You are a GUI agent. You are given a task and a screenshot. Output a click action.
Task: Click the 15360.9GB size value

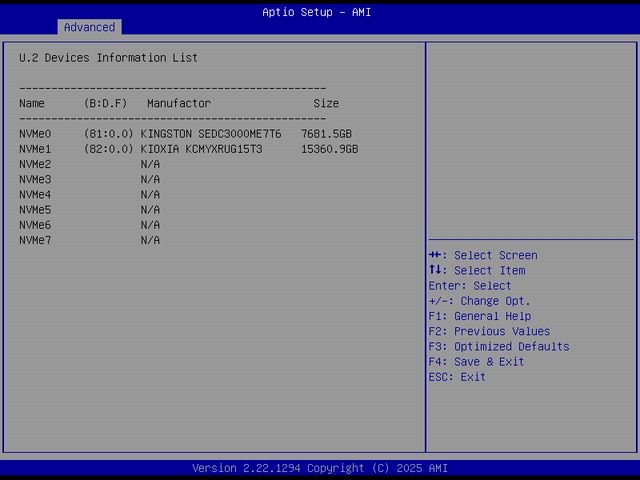click(330, 149)
